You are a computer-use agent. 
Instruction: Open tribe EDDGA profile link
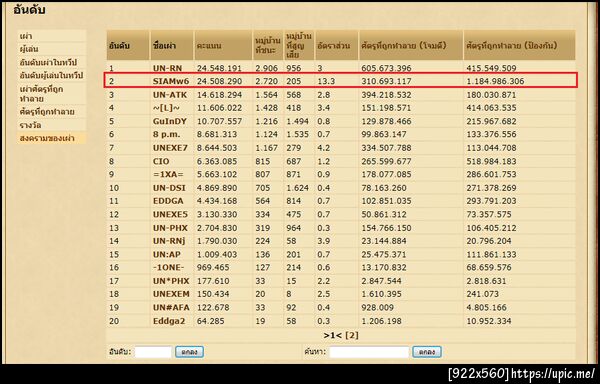168,201
